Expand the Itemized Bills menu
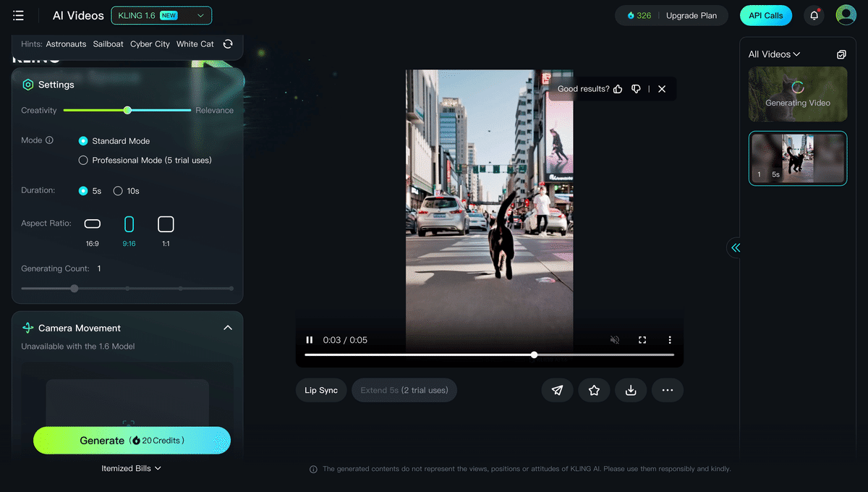This screenshot has width=868, height=492. click(132, 468)
